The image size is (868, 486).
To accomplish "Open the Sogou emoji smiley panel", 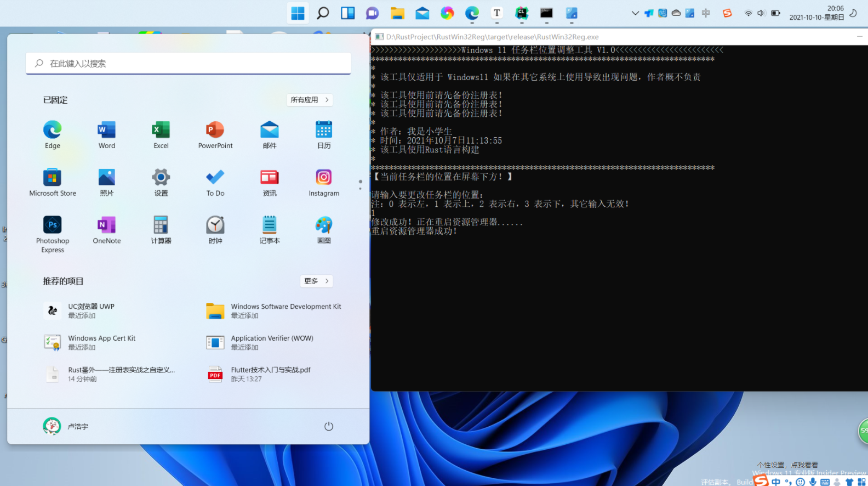I will click(x=801, y=482).
